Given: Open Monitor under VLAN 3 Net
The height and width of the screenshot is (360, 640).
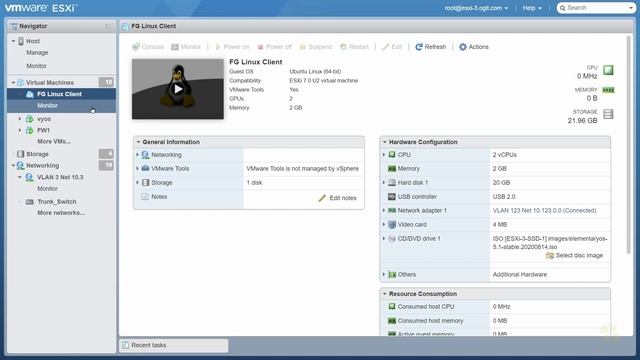Looking at the screenshot, I should (47, 189).
